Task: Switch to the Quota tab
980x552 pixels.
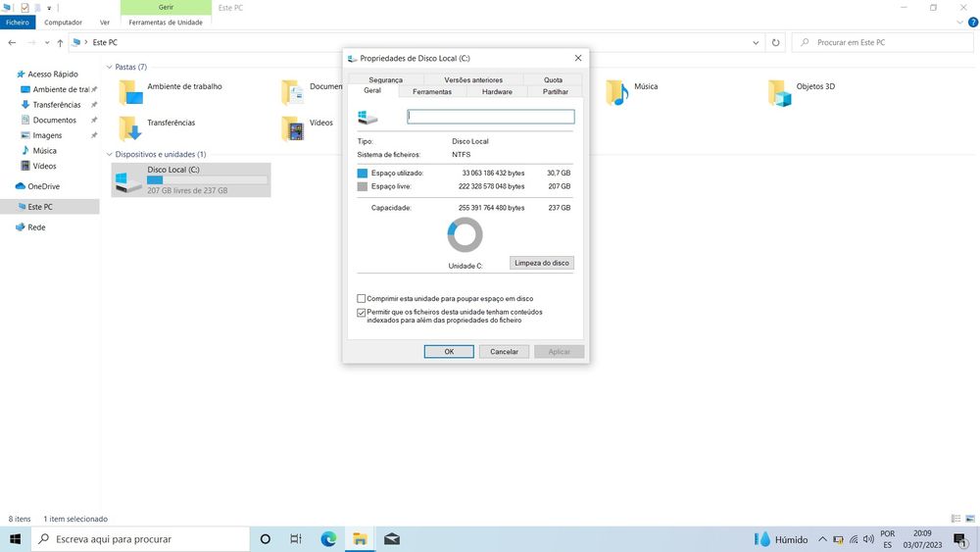Action: tap(553, 79)
